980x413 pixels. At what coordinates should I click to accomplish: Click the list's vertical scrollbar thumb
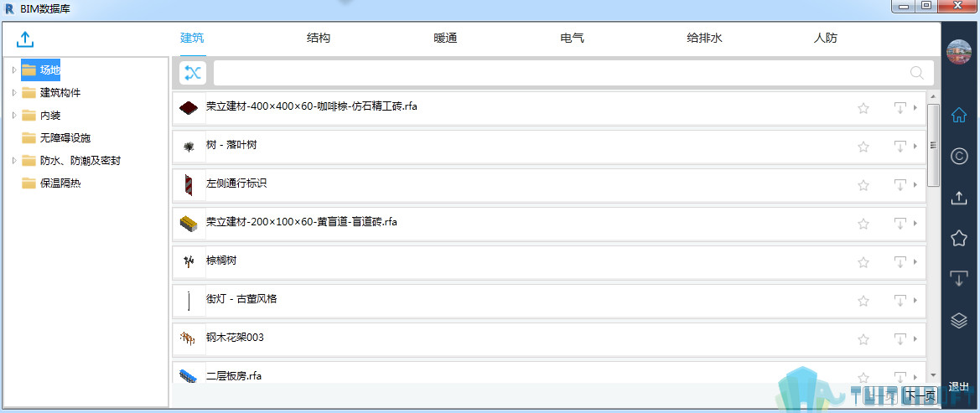[x=933, y=145]
